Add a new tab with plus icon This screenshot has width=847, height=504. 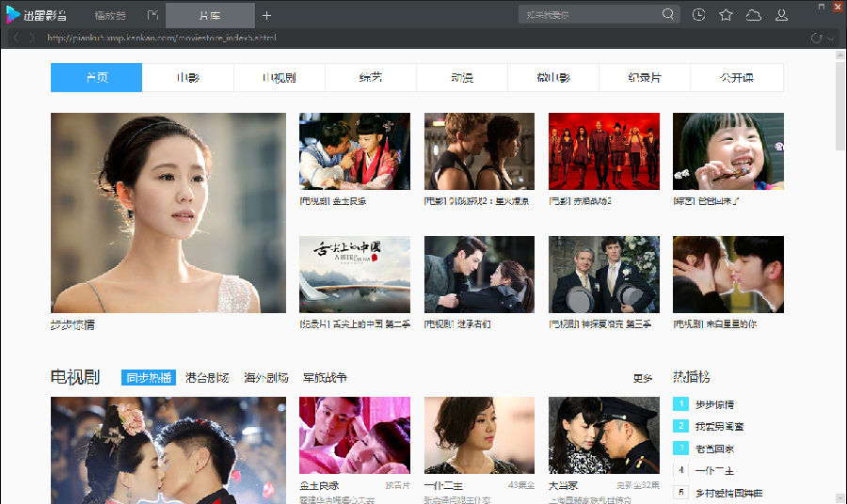pyautogui.click(x=267, y=15)
